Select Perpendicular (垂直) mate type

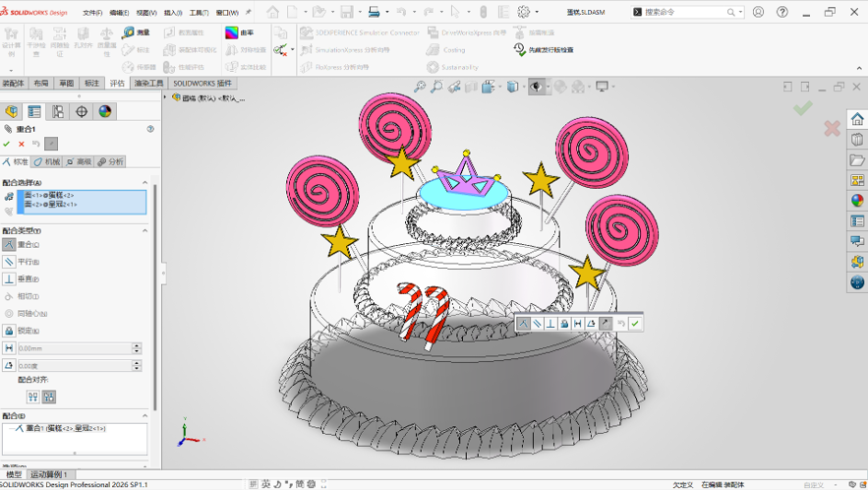9,278
